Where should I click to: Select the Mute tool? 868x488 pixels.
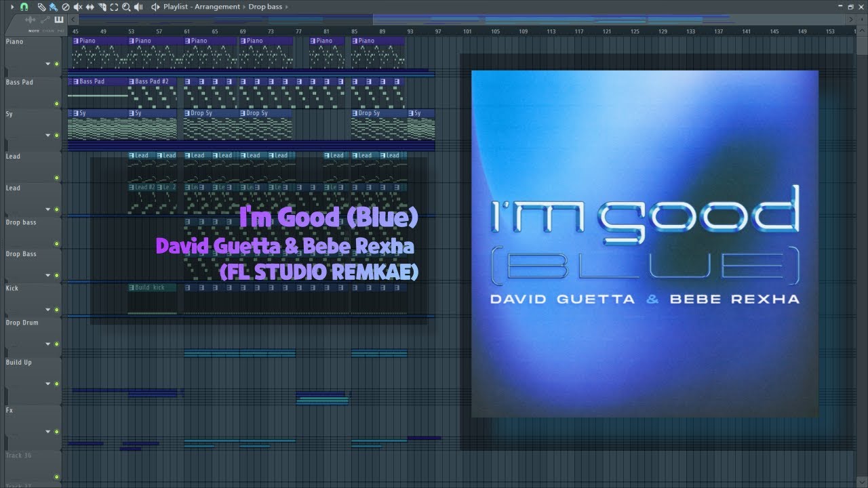click(x=78, y=7)
